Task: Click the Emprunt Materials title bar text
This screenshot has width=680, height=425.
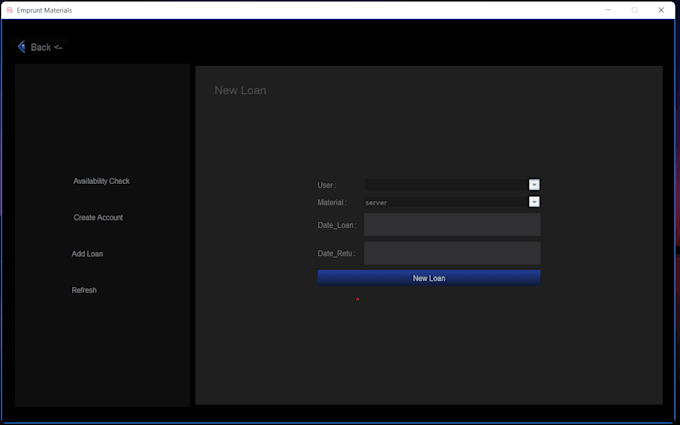Action: point(44,10)
